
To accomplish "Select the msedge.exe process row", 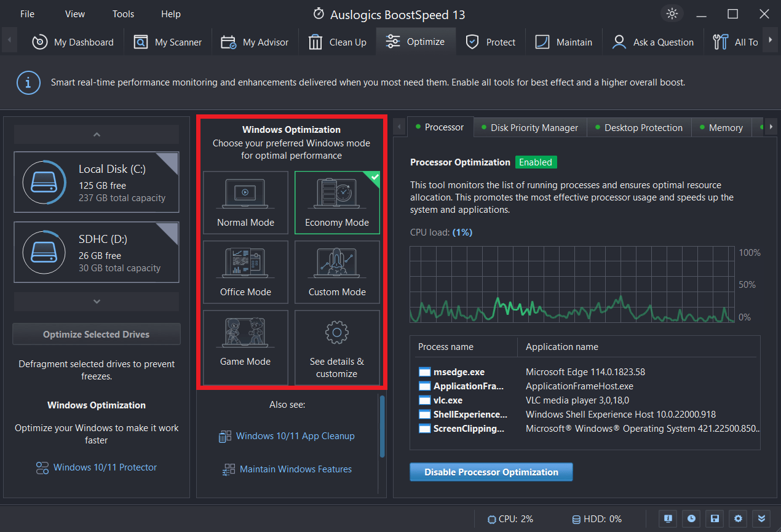I will 589,372.
